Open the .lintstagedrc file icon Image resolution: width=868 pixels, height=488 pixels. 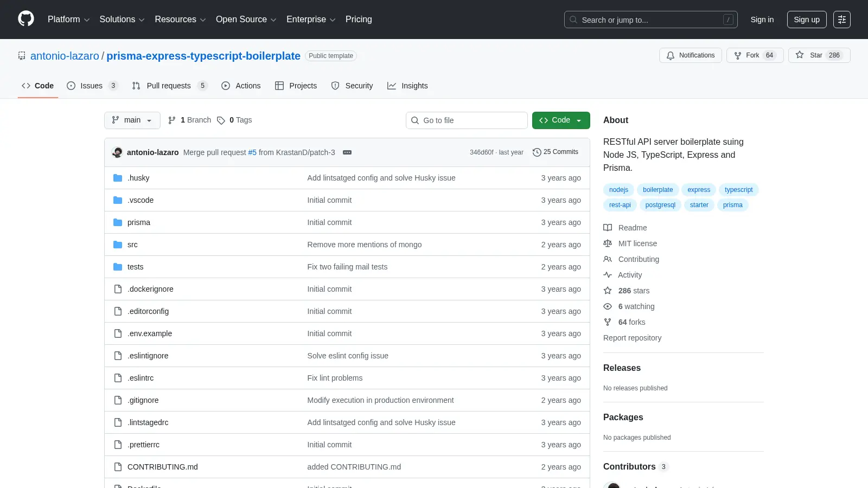coord(118,422)
